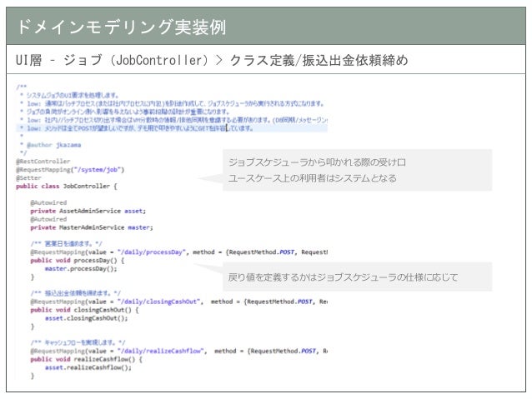Click the slide title ドメインモデリング実装例

coord(121,27)
